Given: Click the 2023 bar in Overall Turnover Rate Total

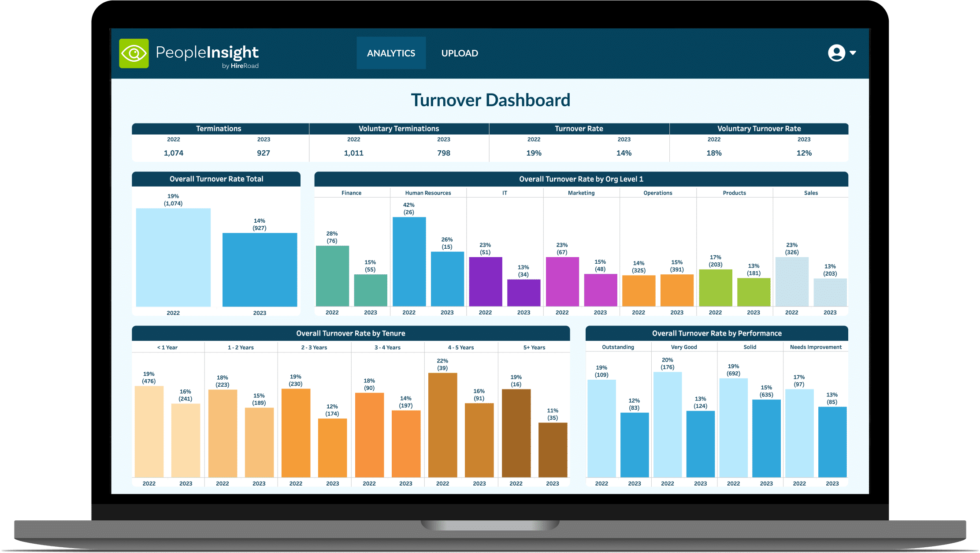Looking at the screenshot, I should click(260, 270).
